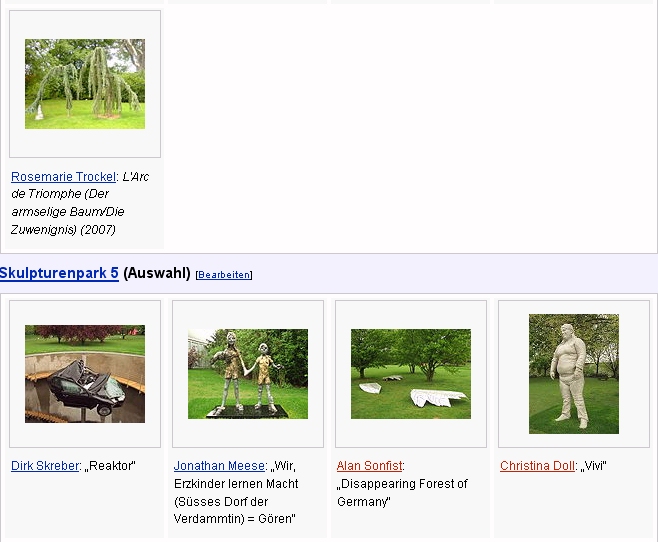Image resolution: width=658 pixels, height=542 pixels.
Task: Click the "Reaktor" caption text
Action: tap(111, 466)
